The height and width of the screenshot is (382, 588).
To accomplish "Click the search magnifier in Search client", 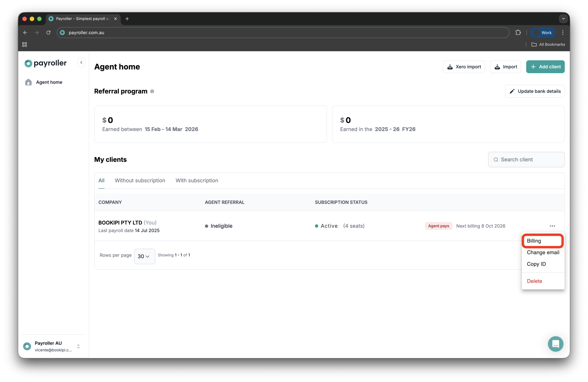I will pyautogui.click(x=496, y=159).
